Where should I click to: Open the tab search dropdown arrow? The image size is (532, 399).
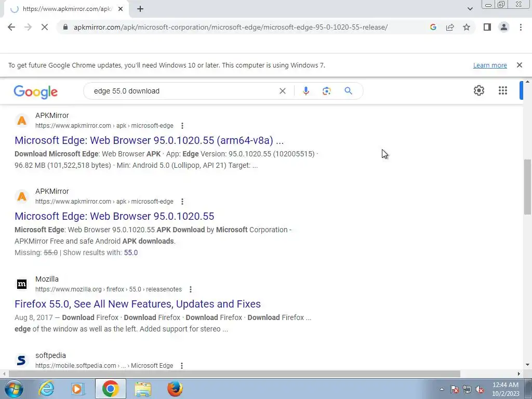coord(470,9)
